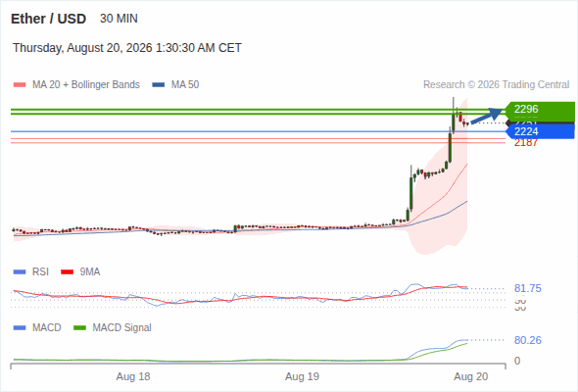
Task: Click the Aug 19 date axis label
Action: point(302,376)
